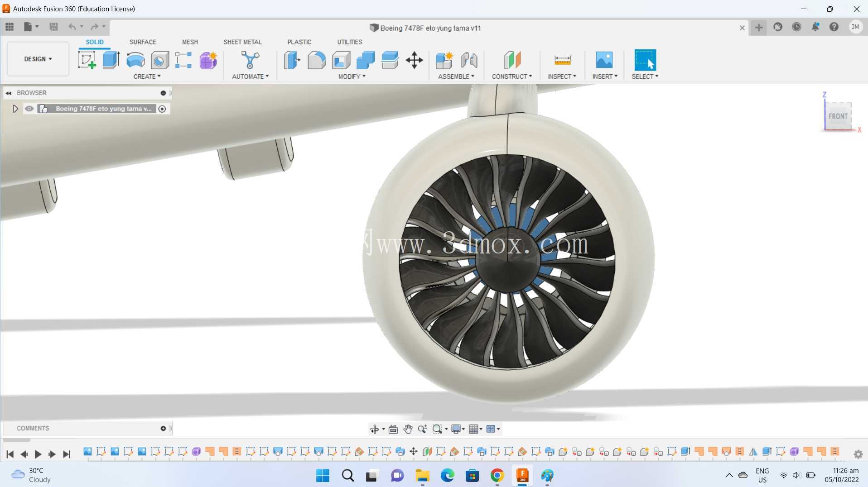Viewport: 868px width, 487px height.
Task: Open the CONSTRUCT dropdown menu
Action: tap(512, 76)
